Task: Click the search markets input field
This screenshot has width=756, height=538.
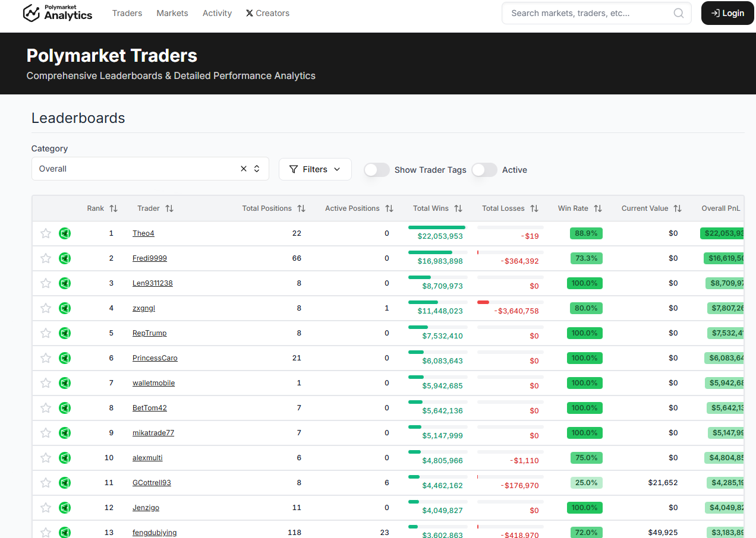Action: [588, 13]
